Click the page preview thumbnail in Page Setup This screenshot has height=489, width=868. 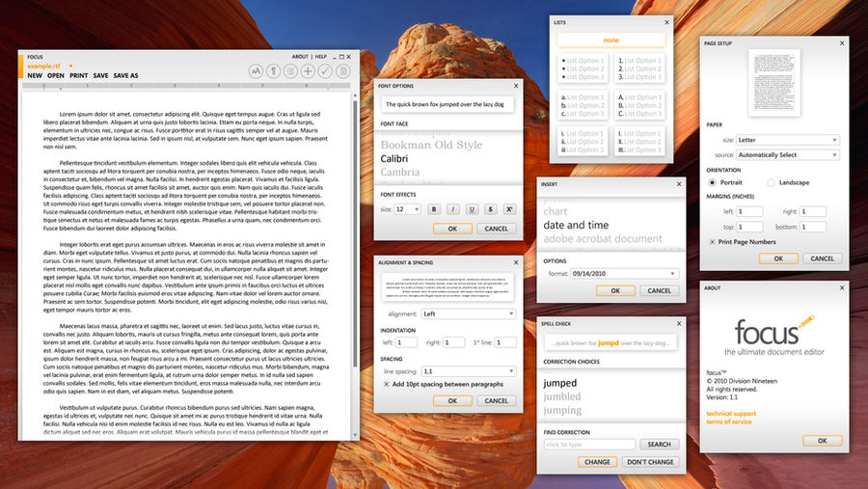[x=773, y=83]
